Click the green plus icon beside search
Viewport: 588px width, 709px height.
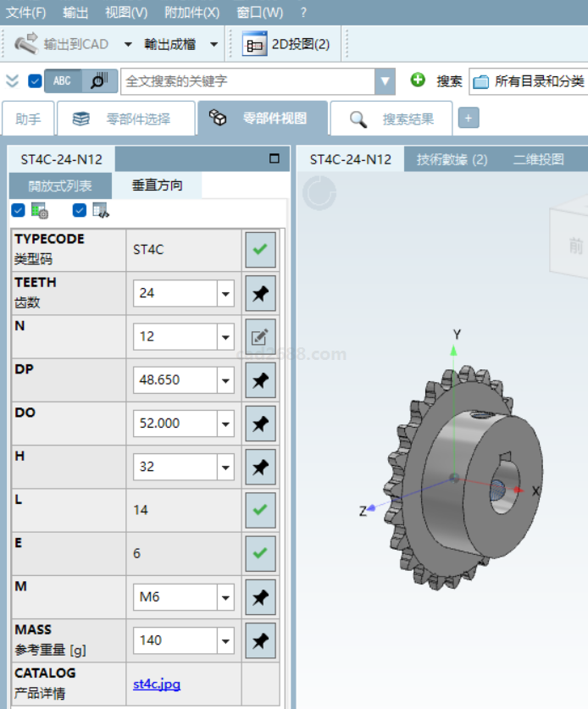tap(418, 80)
